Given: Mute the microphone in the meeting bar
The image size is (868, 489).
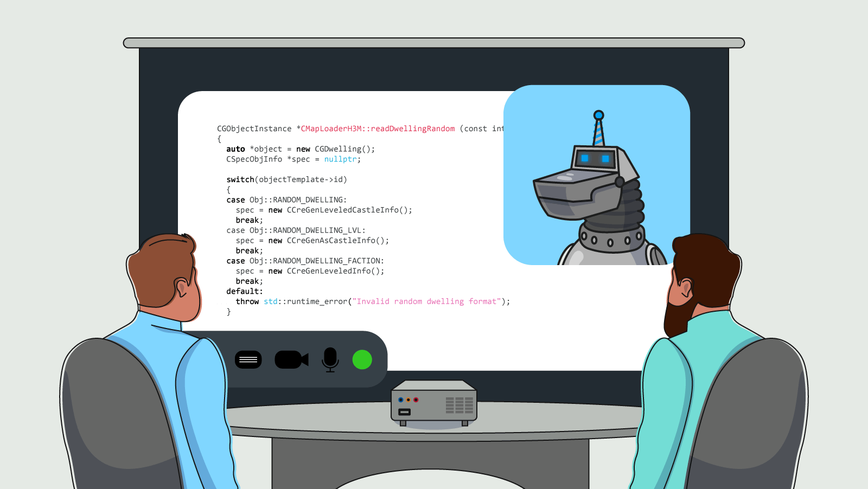Looking at the screenshot, I should [x=330, y=359].
